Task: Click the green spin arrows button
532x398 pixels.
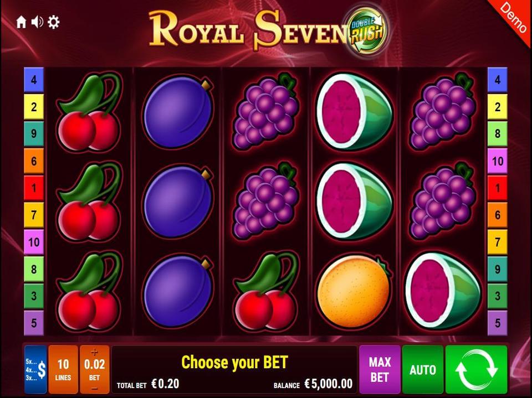Action: tap(477, 370)
